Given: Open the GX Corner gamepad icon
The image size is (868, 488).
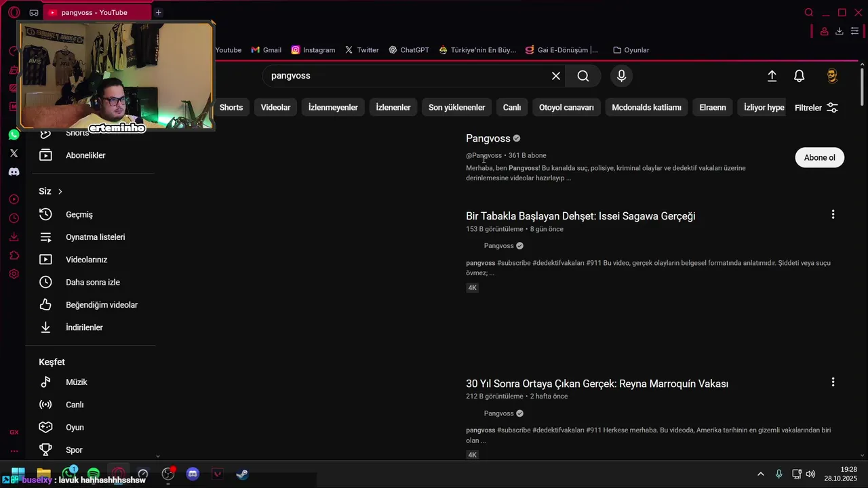Looking at the screenshot, I should tap(34, 12).
